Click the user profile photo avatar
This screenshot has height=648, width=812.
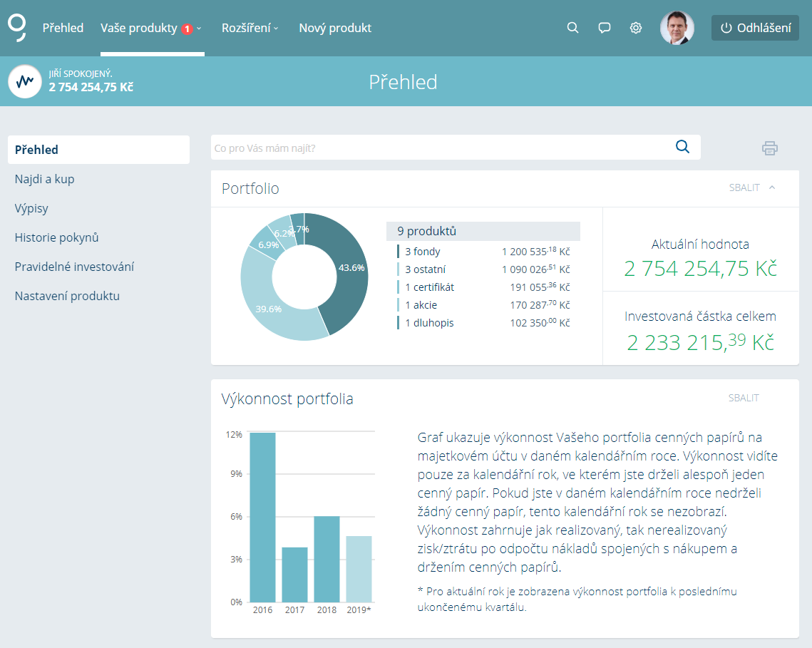[x=677, y=28]
